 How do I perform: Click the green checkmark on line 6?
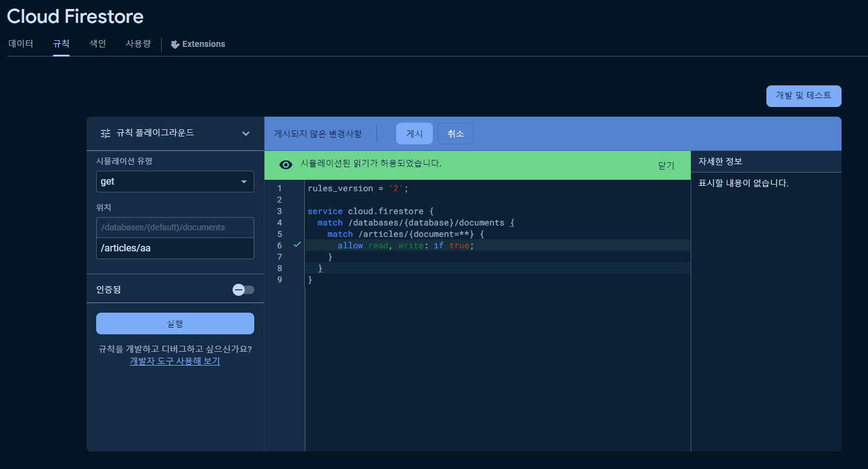[297, 245]
